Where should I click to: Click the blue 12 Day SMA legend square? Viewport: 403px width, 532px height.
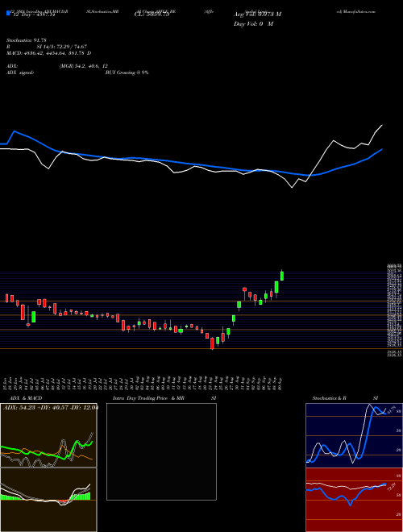coord(9,14)
